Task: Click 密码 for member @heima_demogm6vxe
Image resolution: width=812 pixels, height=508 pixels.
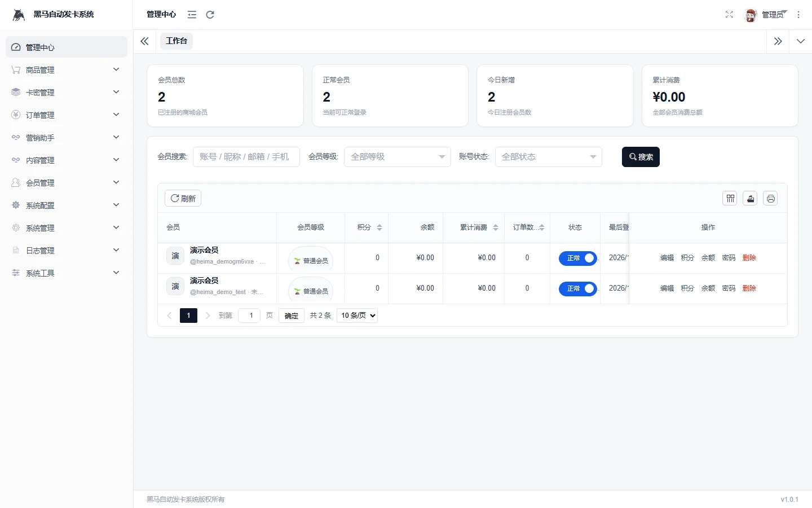Action: tap(729, 258)
